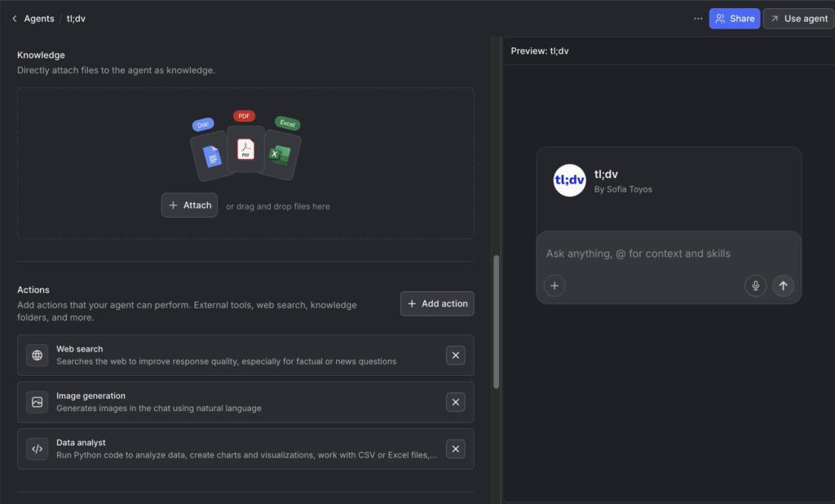Click the green Excel label badge
835x504 pixels.
point(288,123)
